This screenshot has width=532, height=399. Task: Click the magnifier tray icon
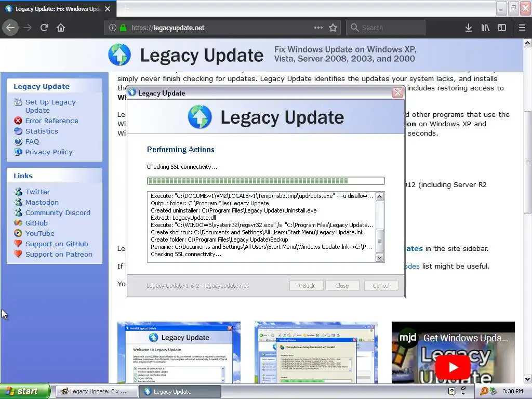tap(484, 391)
